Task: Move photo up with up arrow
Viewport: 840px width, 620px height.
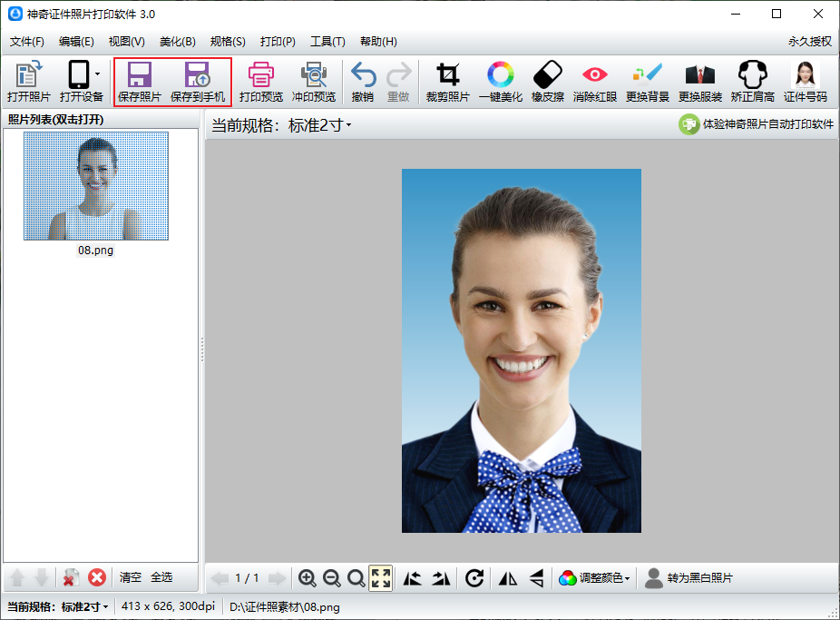Action: pos(17,577)
